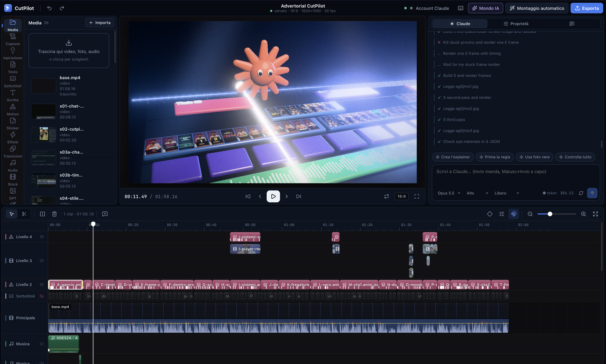
Task: Click the Crea l'explainer suggestion
Action: (452, 157)
